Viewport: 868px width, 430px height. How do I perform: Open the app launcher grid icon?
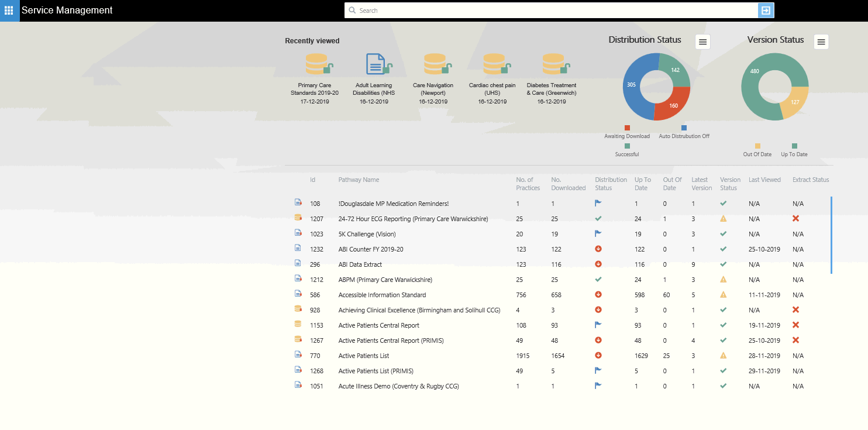(x=9, y=11)
